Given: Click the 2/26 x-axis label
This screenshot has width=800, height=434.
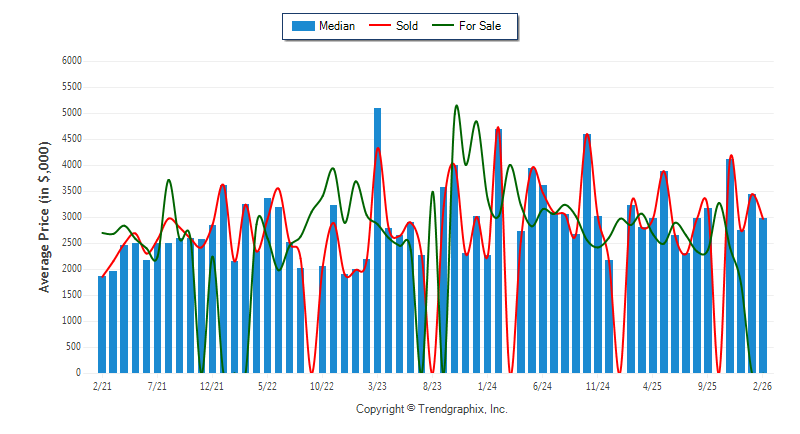Looking at the screenshot, I should click(763, 385).
